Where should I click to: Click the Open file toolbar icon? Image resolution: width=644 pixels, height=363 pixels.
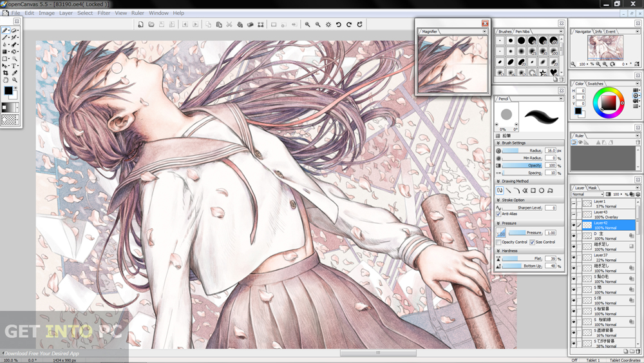point(151,25)
